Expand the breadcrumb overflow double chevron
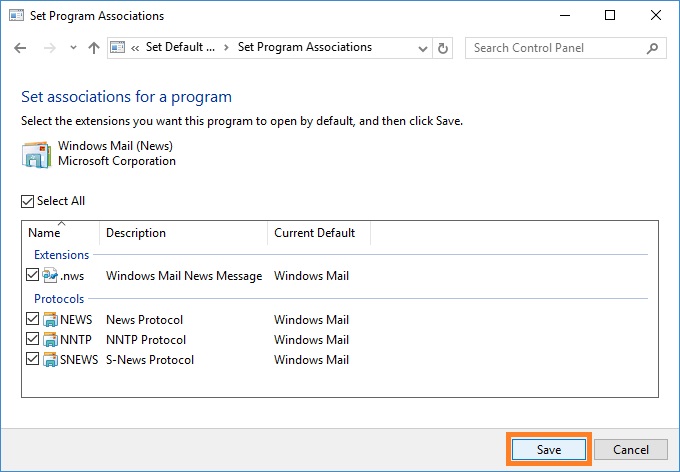Screen dimensions: 680x472 (x=135, y=48)
